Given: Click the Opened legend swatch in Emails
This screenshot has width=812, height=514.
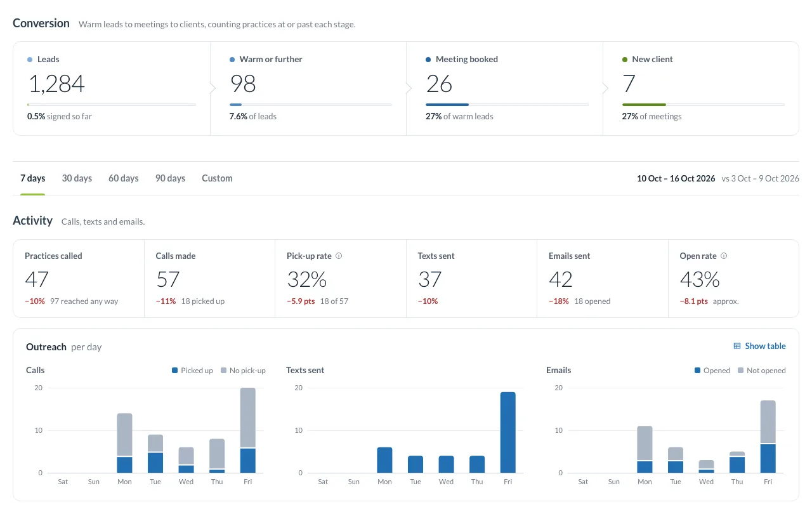Looking at the screenshot, I should (x=698, y=371).
